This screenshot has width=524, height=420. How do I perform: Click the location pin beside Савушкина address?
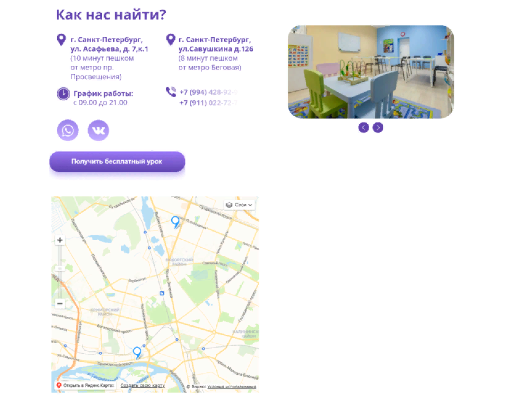[171, 40]
